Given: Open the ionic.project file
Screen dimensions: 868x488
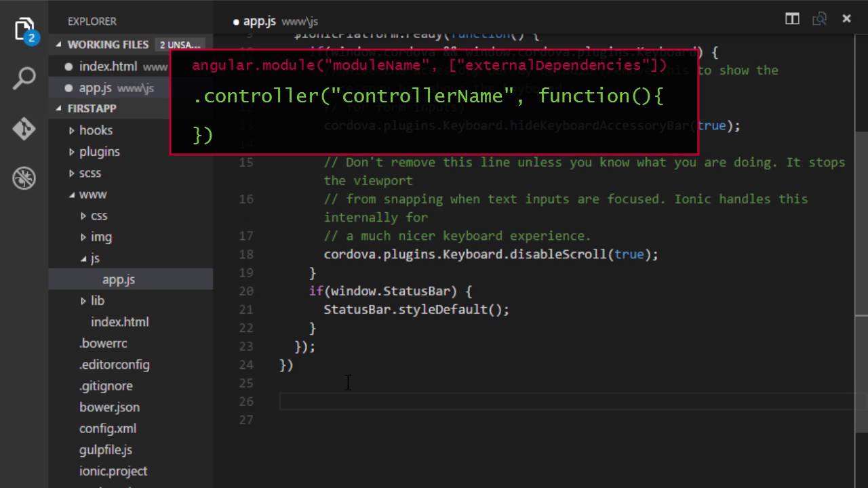Looking at the screenshot, I should 113,471.
